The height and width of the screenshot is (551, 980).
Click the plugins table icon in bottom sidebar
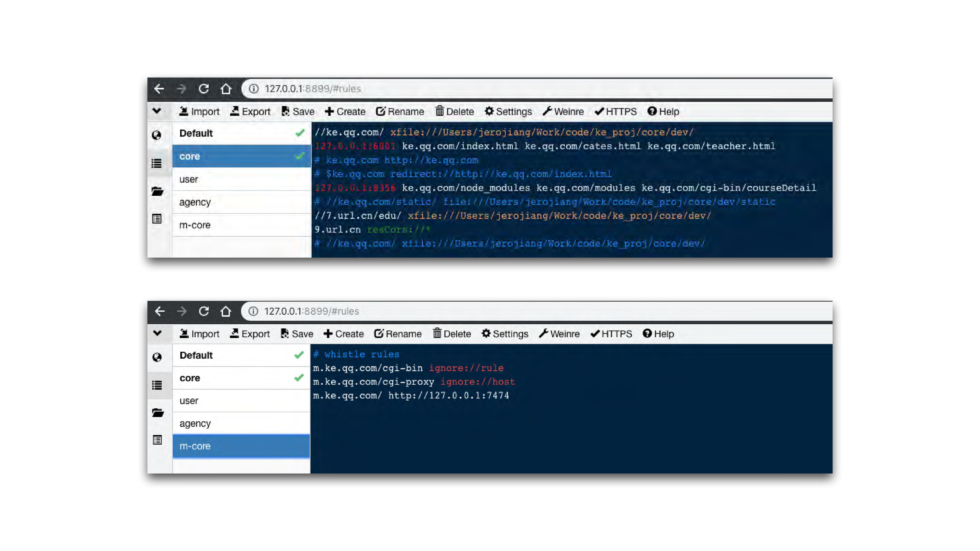click(157, 440)
